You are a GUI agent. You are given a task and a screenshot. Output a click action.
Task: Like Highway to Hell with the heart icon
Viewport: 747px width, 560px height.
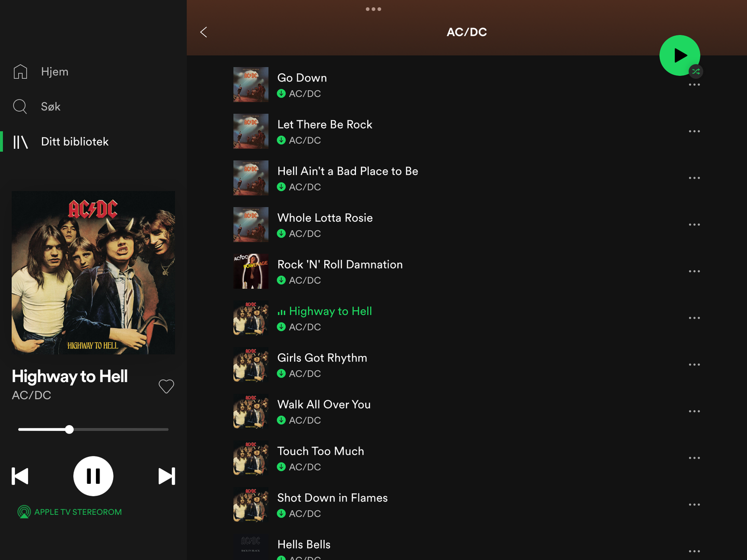tap(166, 386)
